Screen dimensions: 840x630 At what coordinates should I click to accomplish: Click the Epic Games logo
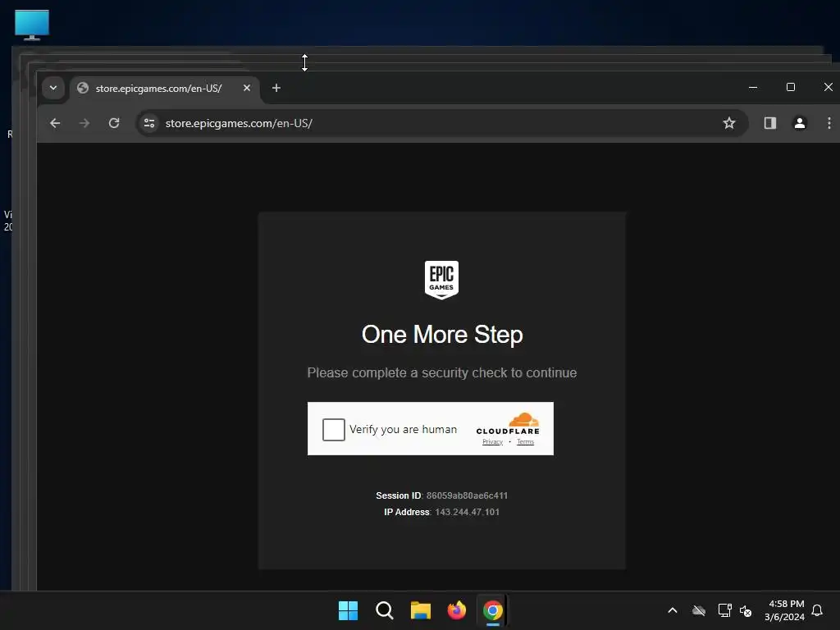441,280
